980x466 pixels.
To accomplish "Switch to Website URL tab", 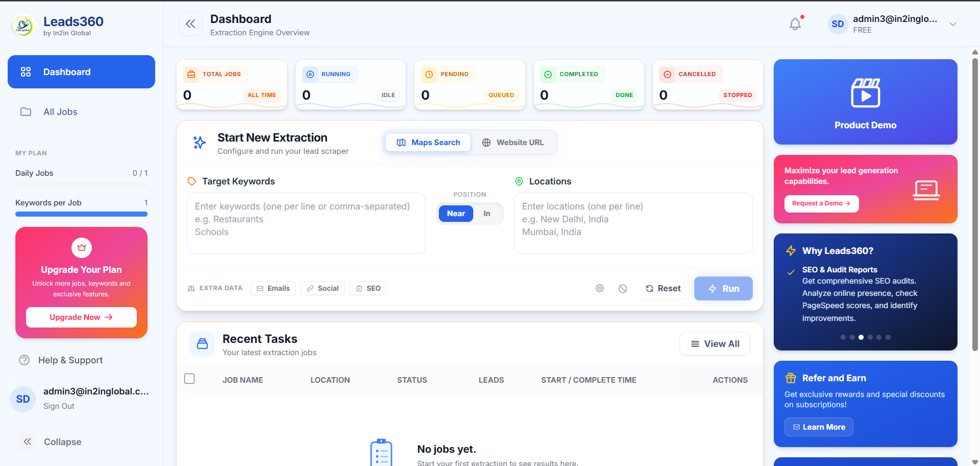I will click(x=513, y=143).
